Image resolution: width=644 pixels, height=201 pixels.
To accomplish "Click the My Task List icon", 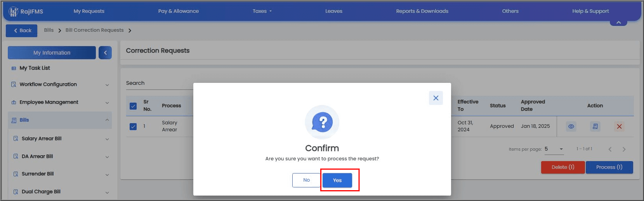I will pyautogui.click(x=14, y=68).
